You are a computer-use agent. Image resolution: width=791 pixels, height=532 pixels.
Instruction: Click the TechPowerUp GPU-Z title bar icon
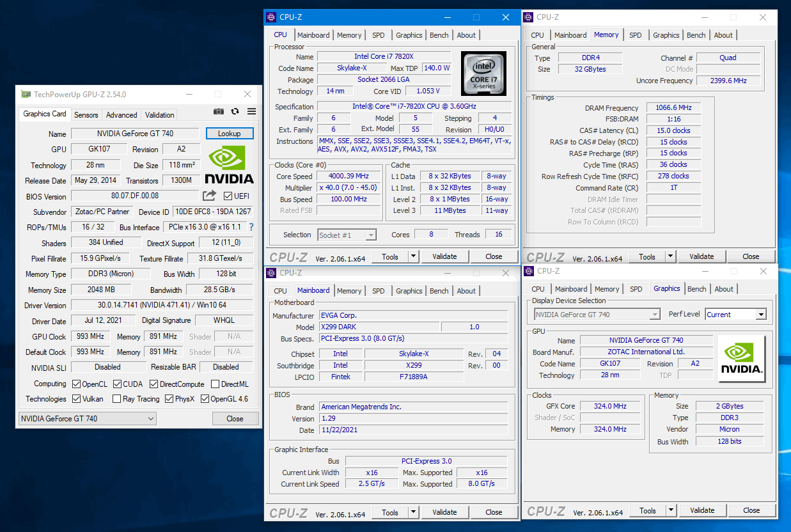tap(26, 94)
